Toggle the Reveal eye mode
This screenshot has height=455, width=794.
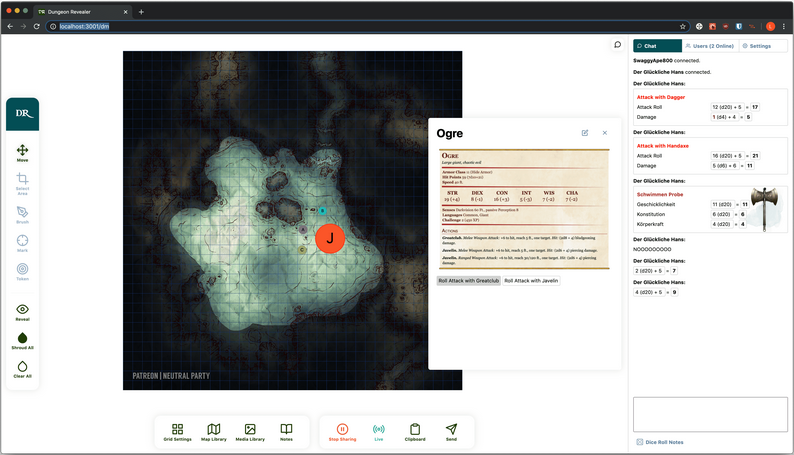pos(22,312)
